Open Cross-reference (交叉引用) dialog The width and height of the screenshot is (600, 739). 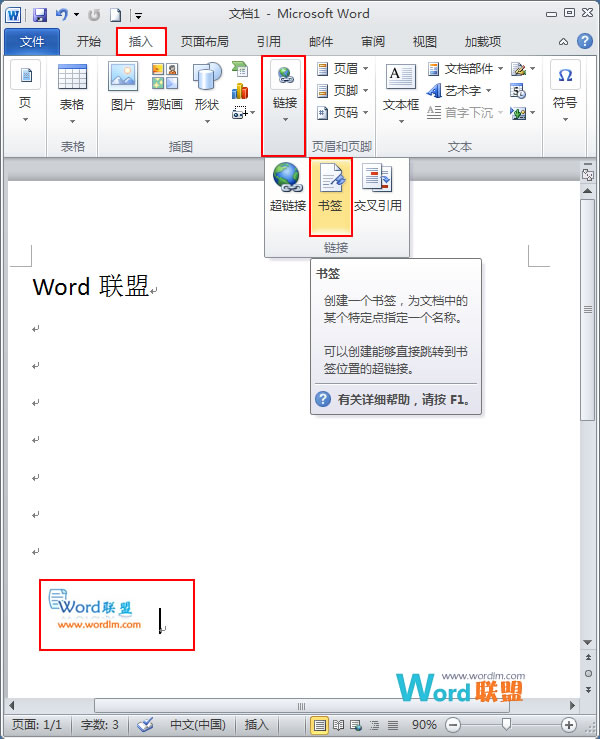point(377,187)
